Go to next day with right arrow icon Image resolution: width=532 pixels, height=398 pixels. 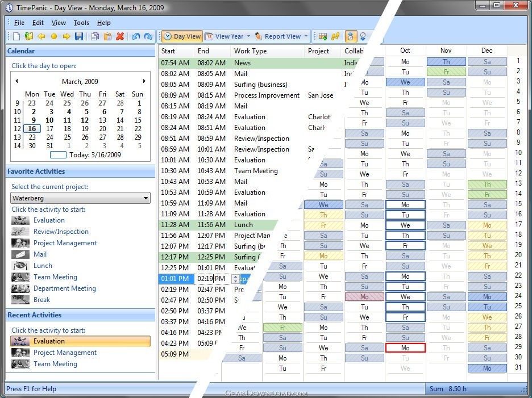click(x=66, y=36)
